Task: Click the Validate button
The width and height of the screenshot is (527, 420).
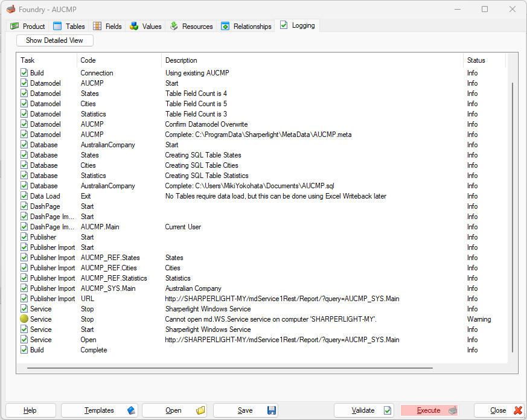Action: tap(363, 410)
